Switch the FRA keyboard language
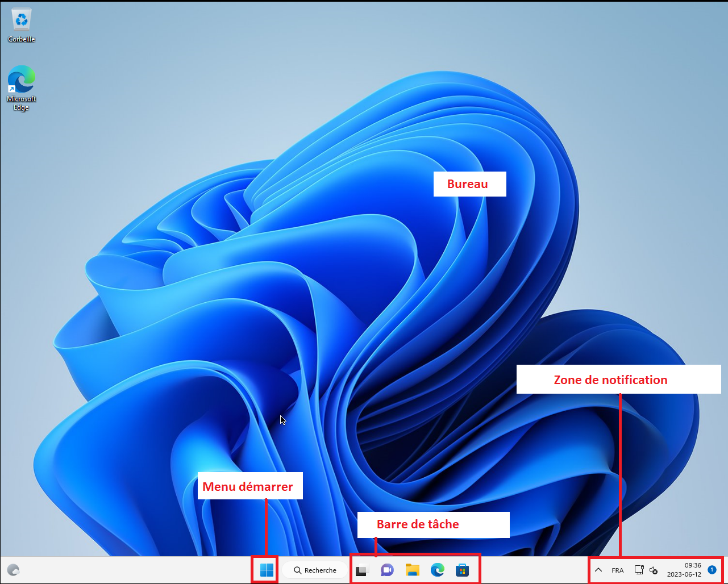728x584 pixels. [x=617, y=570]
